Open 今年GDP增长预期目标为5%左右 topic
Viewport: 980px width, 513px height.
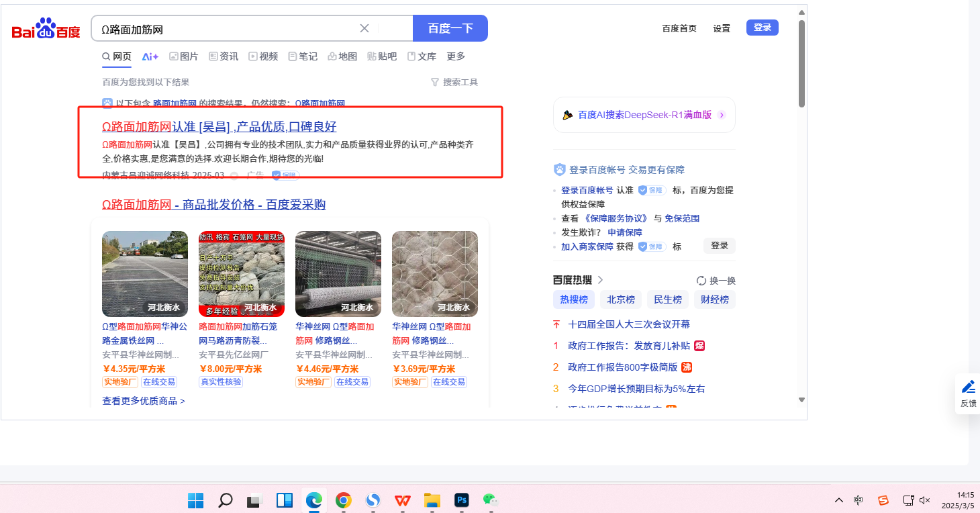pos(636,389)
